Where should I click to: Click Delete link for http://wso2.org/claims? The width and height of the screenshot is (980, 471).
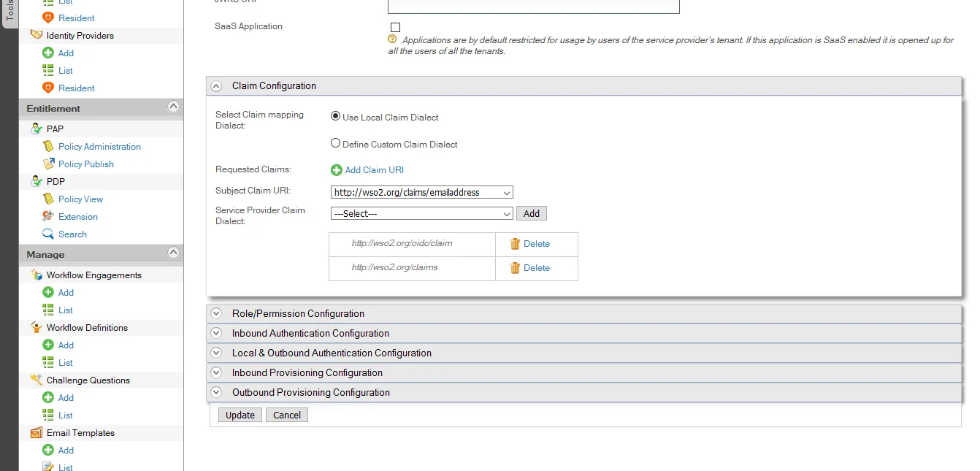pyautogui.click(x=537, y=268)
